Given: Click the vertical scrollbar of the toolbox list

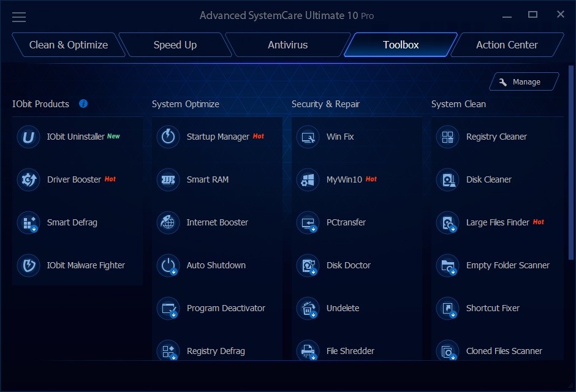Looking at the screenshot, I should coord(571,162).
